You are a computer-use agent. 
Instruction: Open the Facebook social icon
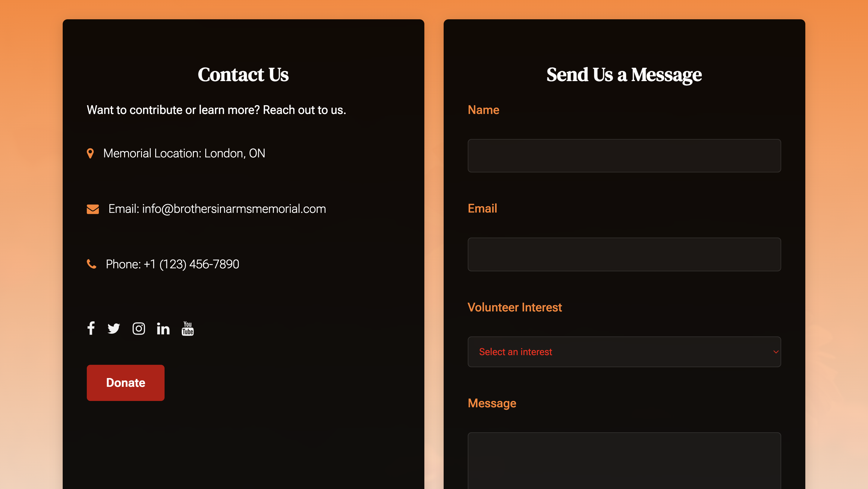coord(91,328)
